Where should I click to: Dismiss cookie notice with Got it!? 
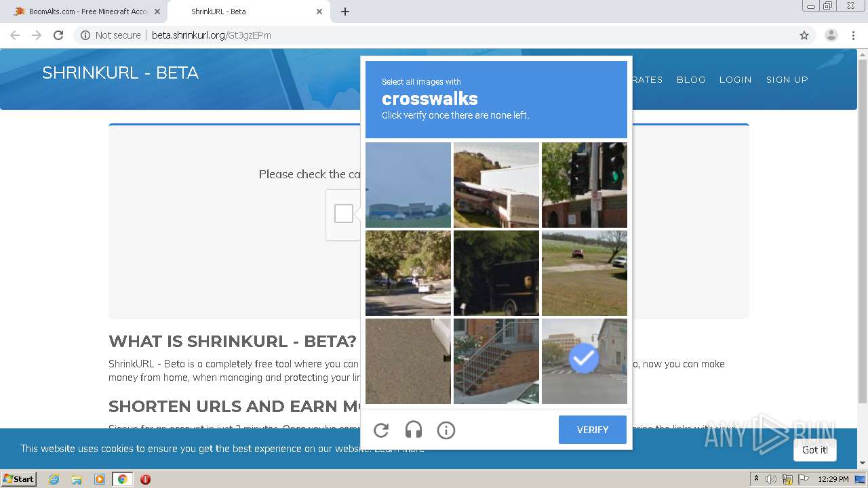pos(814,450)
